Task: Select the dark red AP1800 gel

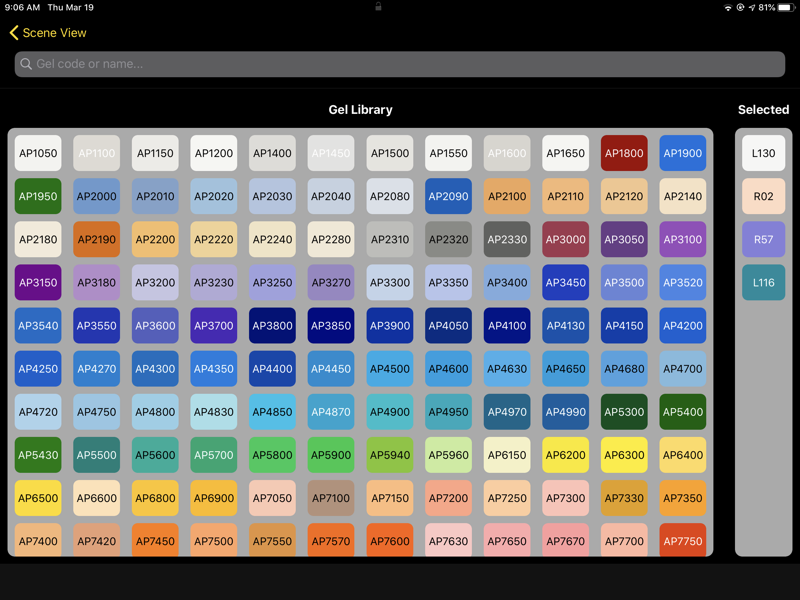Action: [x=624, y=154]
